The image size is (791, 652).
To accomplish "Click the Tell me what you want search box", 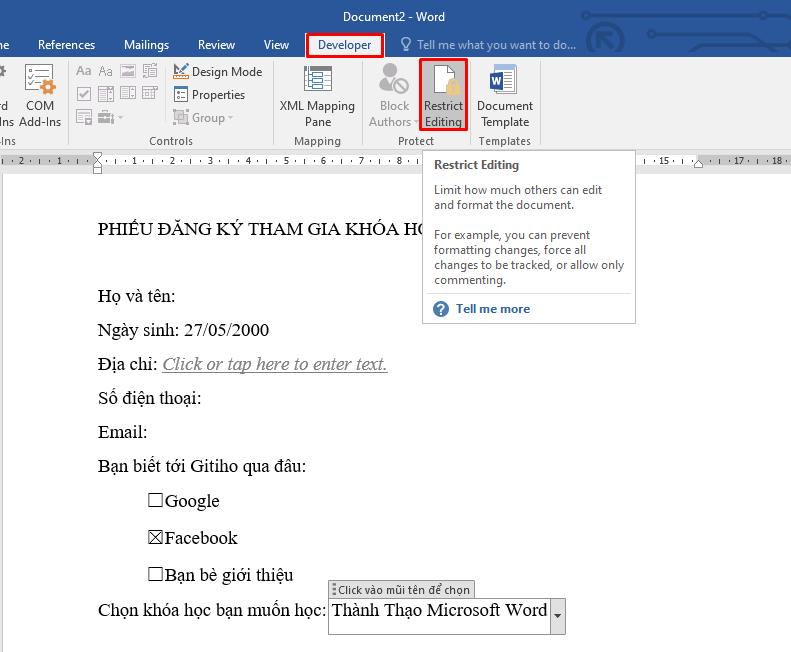I will (x=495, y=45).
